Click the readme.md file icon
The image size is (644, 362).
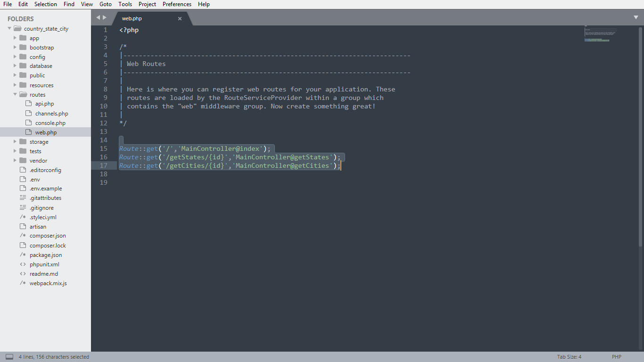coord(23,274)
